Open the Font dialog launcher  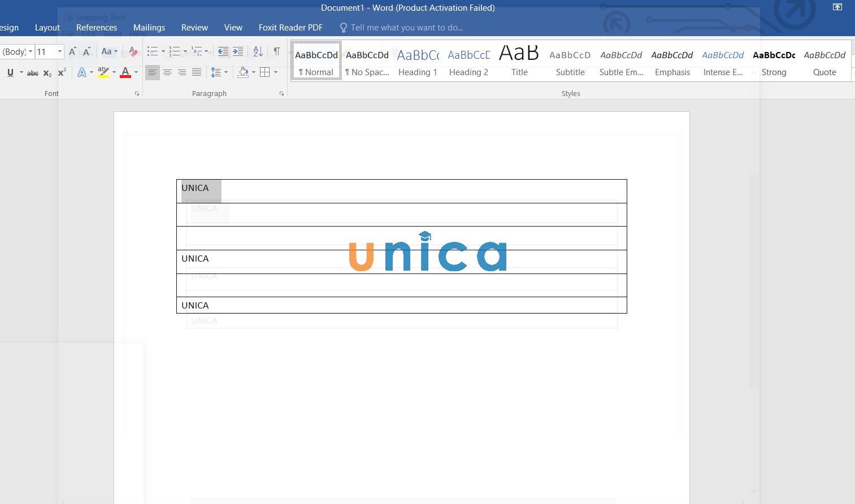click(137, 94)
